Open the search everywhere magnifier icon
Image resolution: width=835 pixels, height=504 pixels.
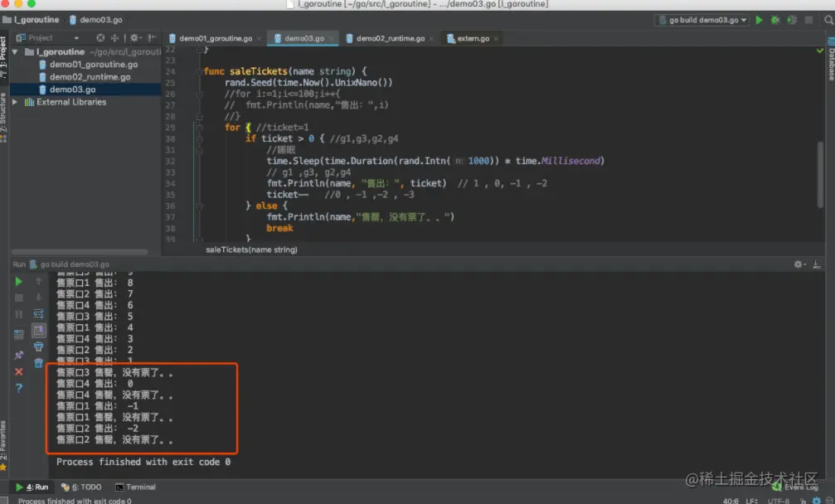point(828,20)
